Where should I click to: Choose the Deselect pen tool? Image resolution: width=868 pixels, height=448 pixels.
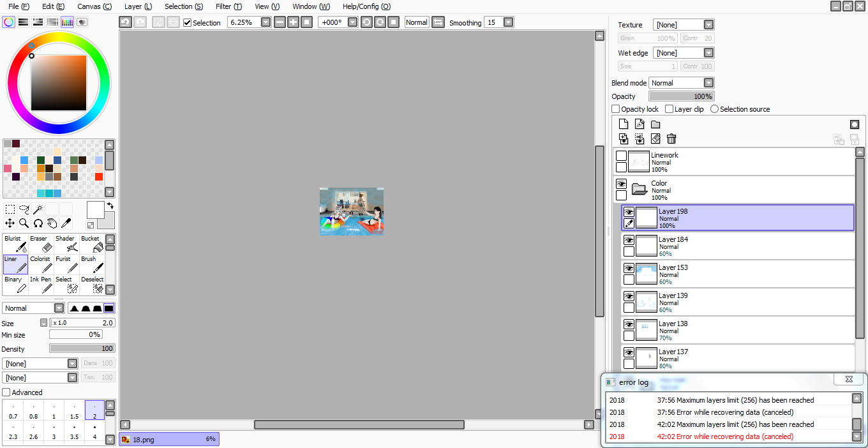click(92, 285)
